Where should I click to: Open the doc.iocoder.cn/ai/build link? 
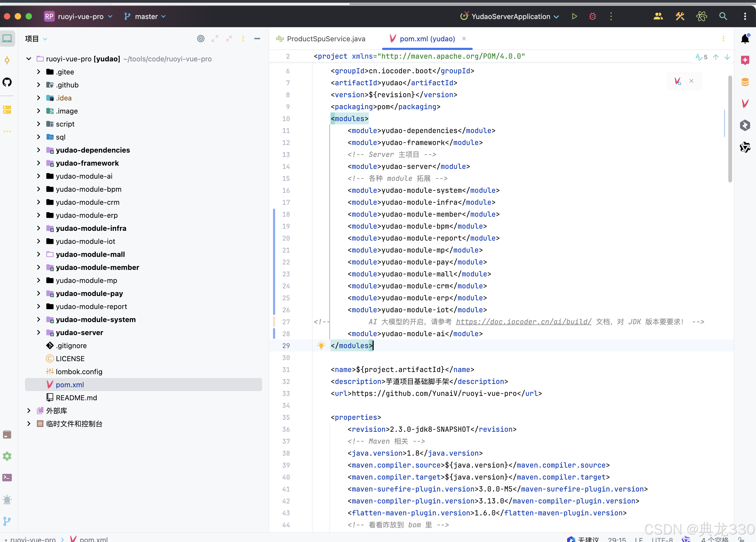click(523, 322)
